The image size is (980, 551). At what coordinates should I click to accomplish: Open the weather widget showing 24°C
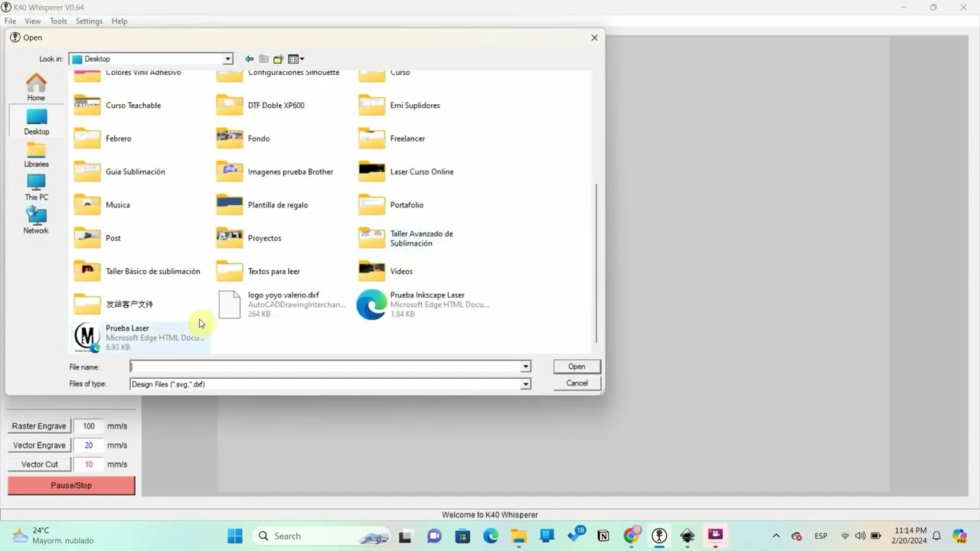click(x=52, y=535)
